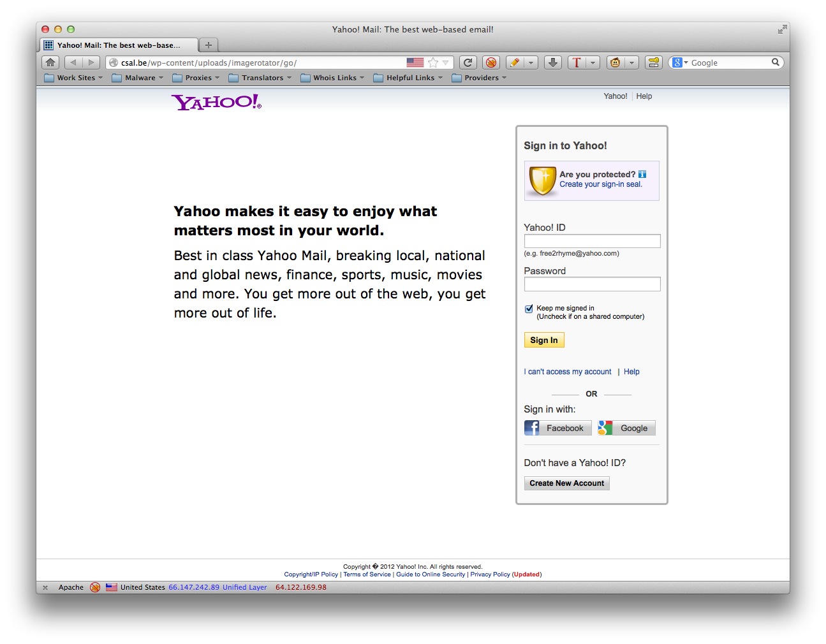Open the Create your sign-in seal link

coord(601,184)
